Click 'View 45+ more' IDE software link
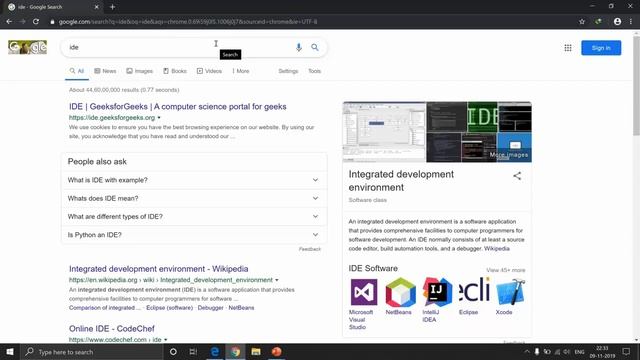This screenshot has width=640, height=360. click(506, 270)
